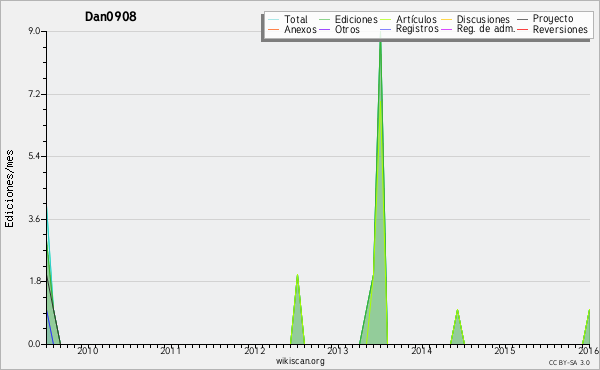The image size is (600, 370).
Task: Open the wikiscan.org credit text
Action: click(x=300, y=361)
